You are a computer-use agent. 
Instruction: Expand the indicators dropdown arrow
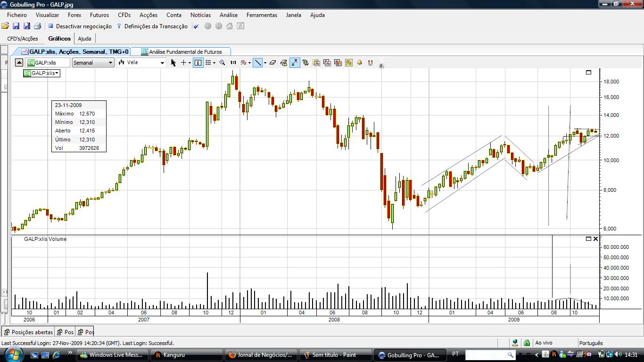249,63
